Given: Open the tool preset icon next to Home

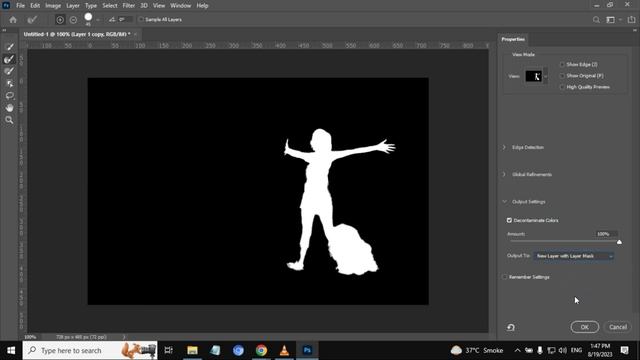Looking at the screenshot, I should (32, 20).
